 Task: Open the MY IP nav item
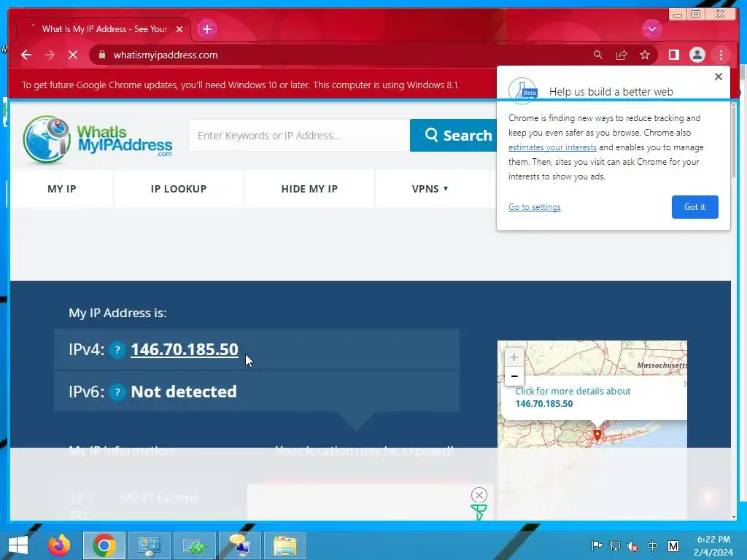point(62,189)
